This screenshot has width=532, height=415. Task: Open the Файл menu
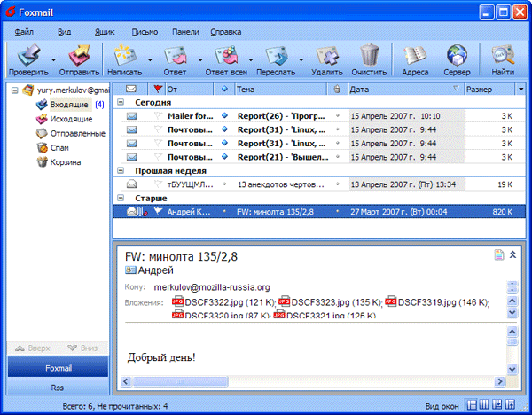click(24, 32)
